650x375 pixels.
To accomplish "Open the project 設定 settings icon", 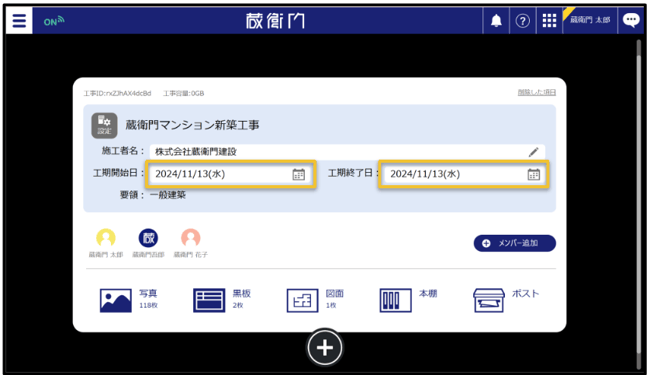I will click(104, 125).
